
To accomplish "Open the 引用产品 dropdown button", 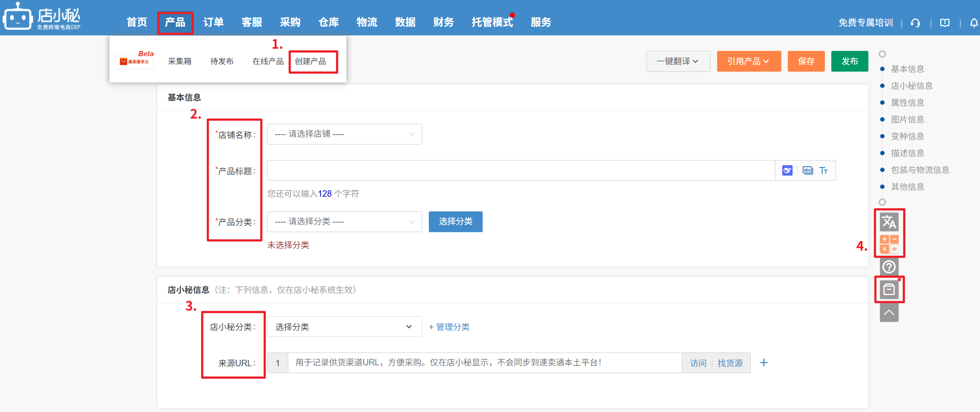I will click(749, 61).
